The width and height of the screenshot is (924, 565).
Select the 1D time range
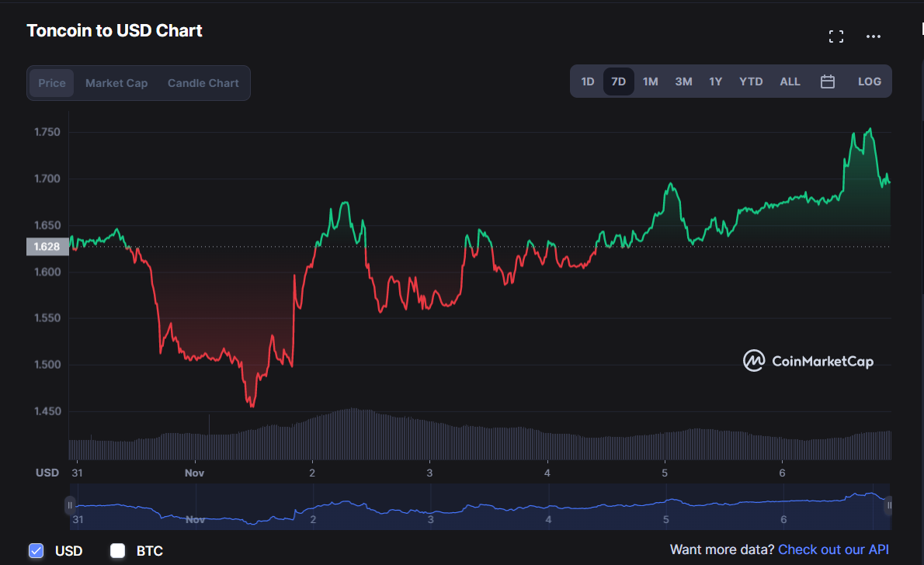(588, 81)
